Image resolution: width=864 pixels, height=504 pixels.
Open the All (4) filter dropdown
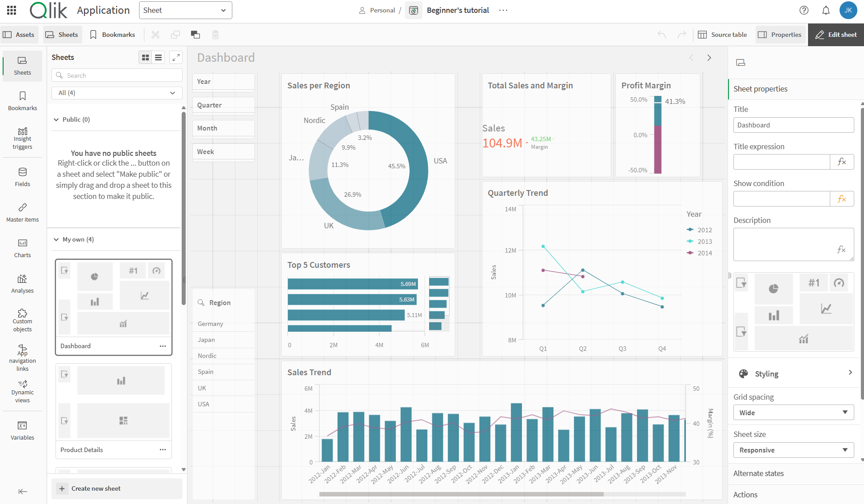[117, 93]
